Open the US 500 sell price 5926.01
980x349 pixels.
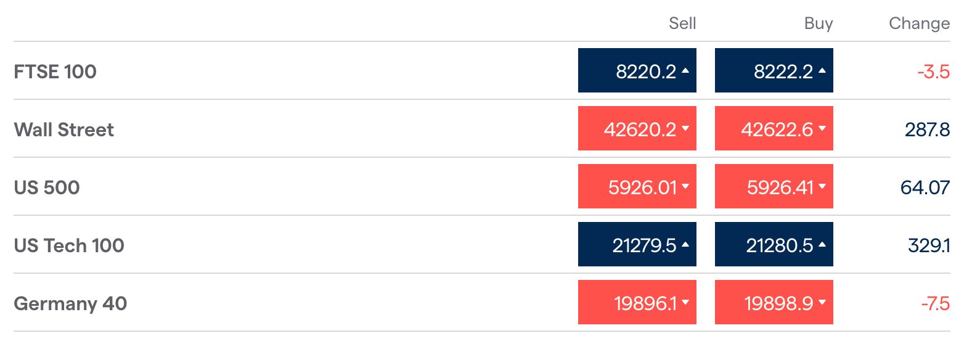pos(637,186)
